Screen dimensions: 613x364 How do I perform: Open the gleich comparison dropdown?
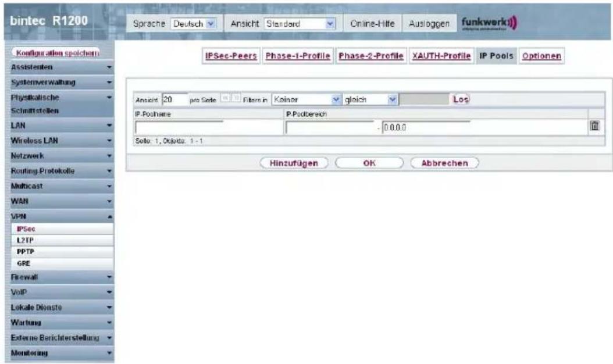pos(370,99)
